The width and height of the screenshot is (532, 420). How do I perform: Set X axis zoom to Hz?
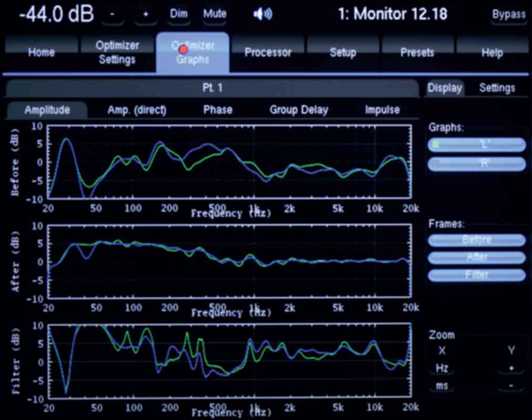tap(442, 368)
